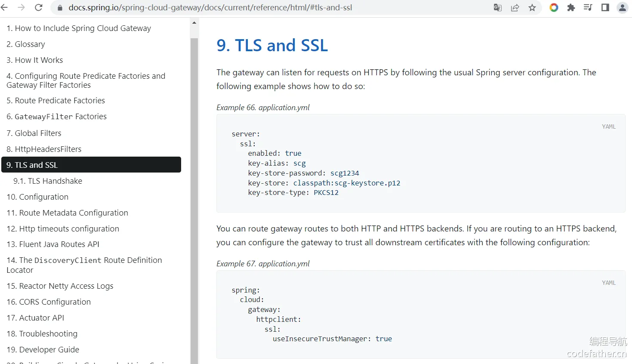Open '4. Configuring Route Predicate Factories' link
This screenshot has width=632, height=364.
pyautogui.click(x=86, y=80)
